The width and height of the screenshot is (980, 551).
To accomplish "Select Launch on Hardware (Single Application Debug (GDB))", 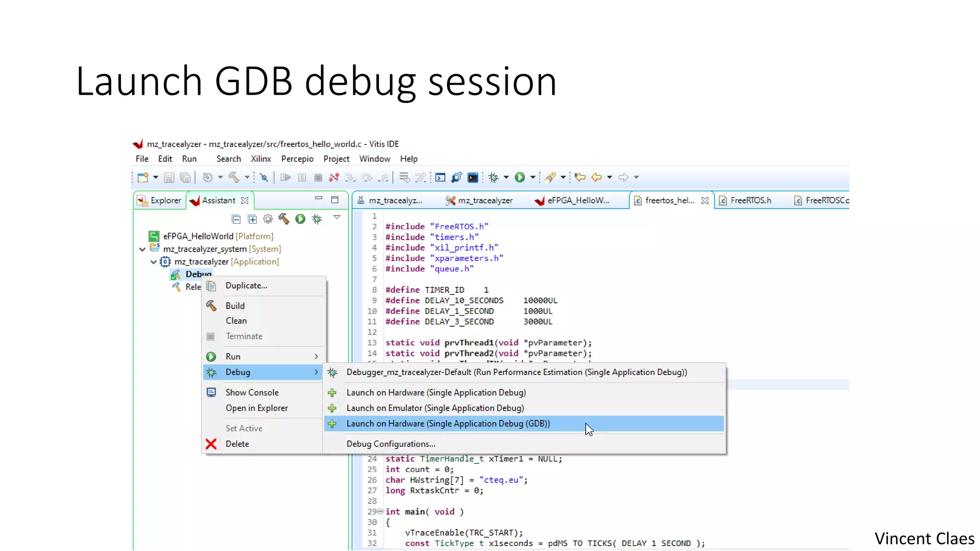I will pos(524,424).
